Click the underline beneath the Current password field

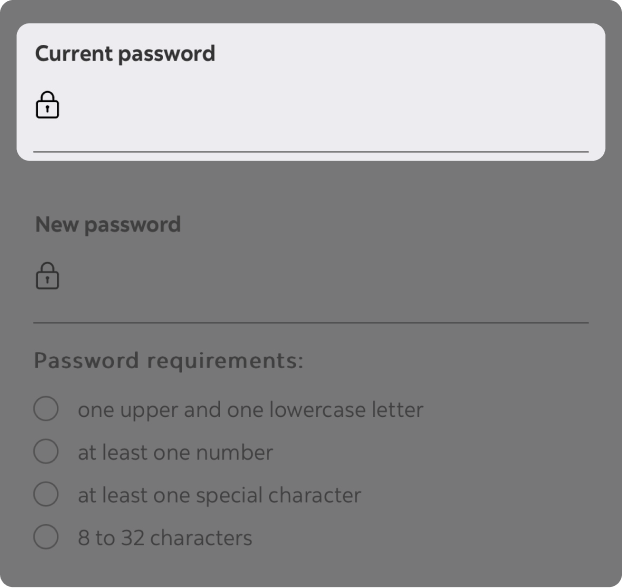pyautogui.click(x=311, y=152)
